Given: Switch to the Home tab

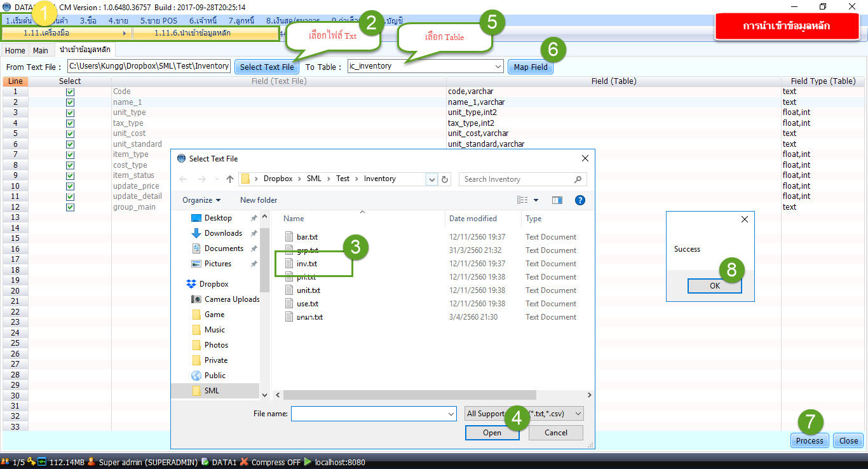Looking at the screenshot, I should coord(15,50).
